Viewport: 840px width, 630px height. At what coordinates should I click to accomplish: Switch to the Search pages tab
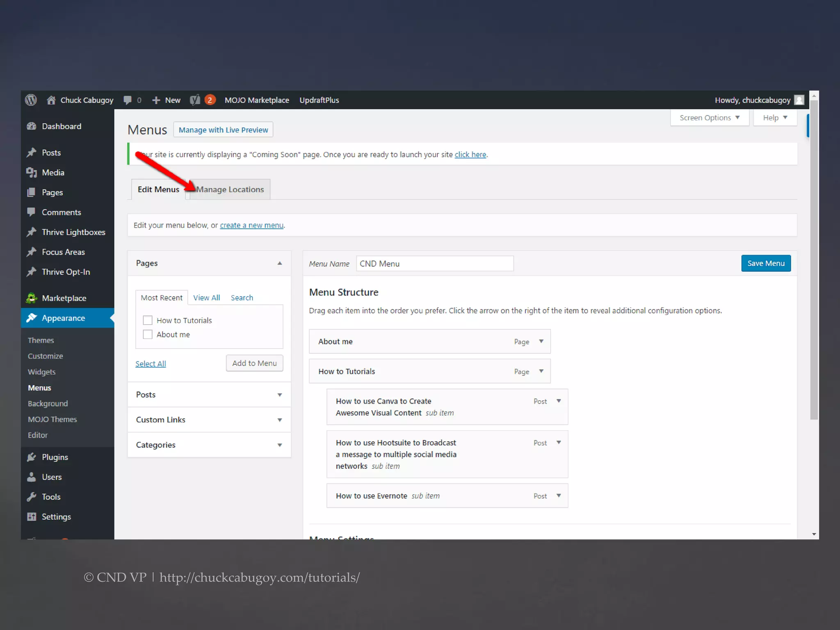pyautogui.click(x=242, y=298)
